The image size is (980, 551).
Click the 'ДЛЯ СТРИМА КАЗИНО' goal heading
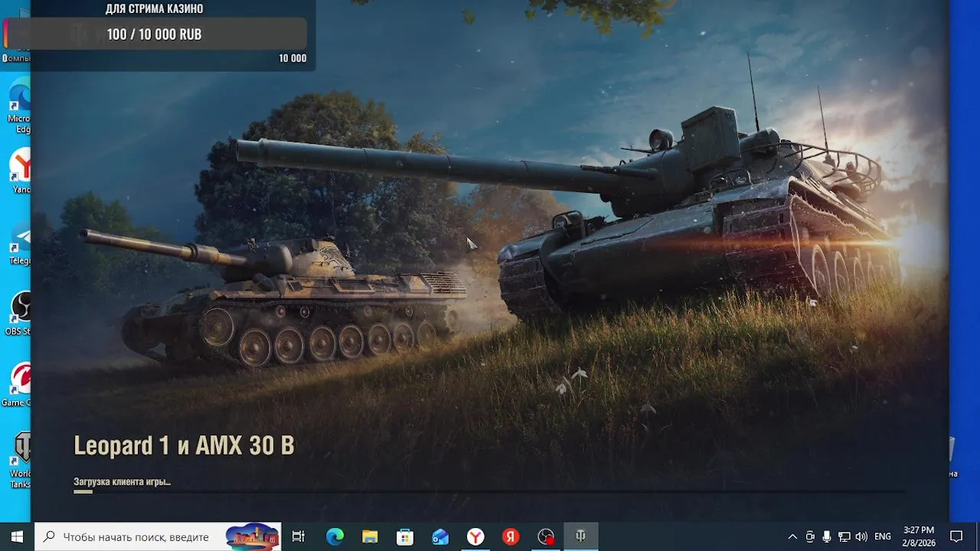click(x=154, y=9)
